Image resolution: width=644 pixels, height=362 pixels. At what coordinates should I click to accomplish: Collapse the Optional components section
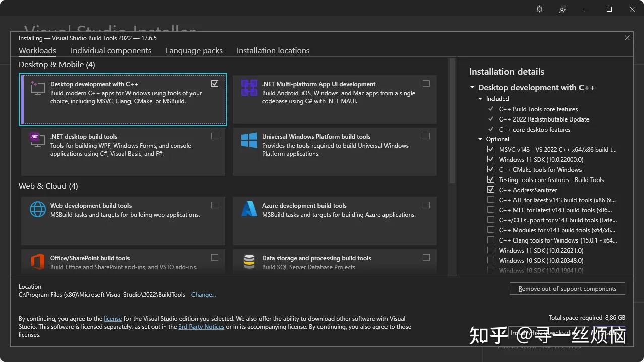[x=480, y=139]
